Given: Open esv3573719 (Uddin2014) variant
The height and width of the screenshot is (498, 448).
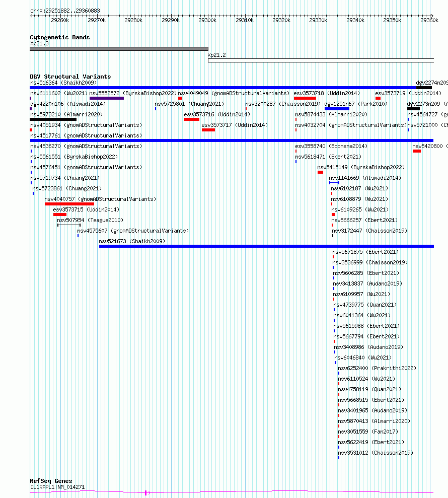Looking at the screenshot, I should [408, 93].
